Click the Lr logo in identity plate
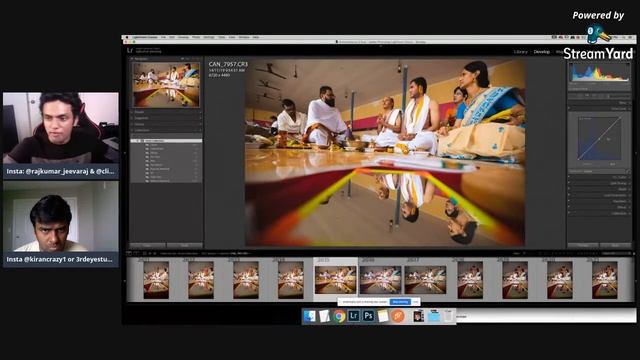Viewport: 640px width, 360px height. tap(130, 51)
